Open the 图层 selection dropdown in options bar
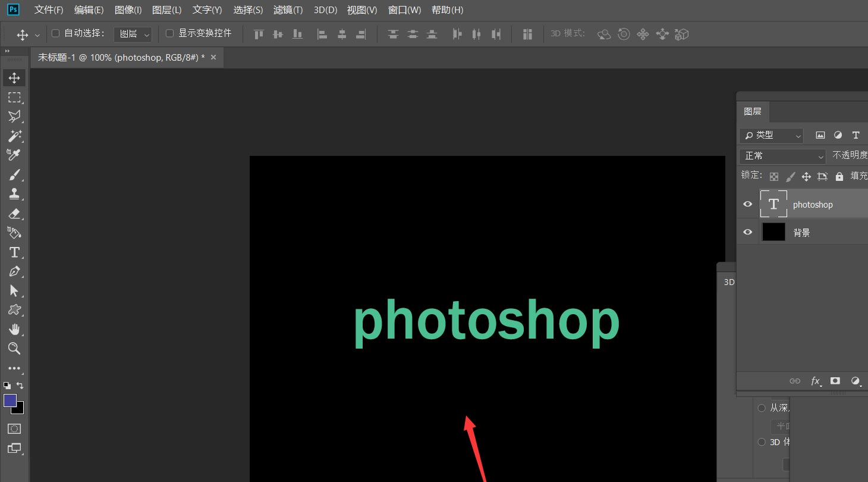 pyautogui.click(x=132, y=33)
